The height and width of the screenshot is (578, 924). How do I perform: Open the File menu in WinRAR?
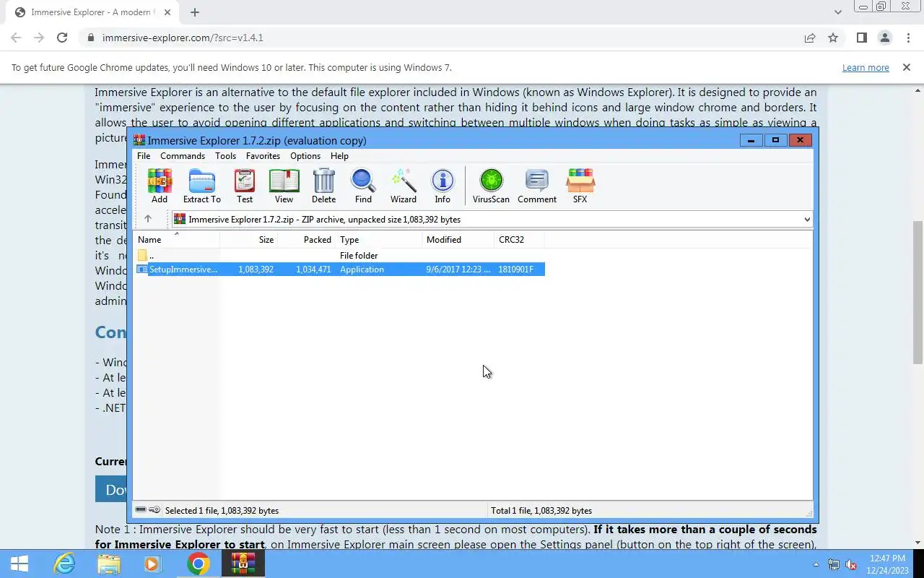coord(144,155)
